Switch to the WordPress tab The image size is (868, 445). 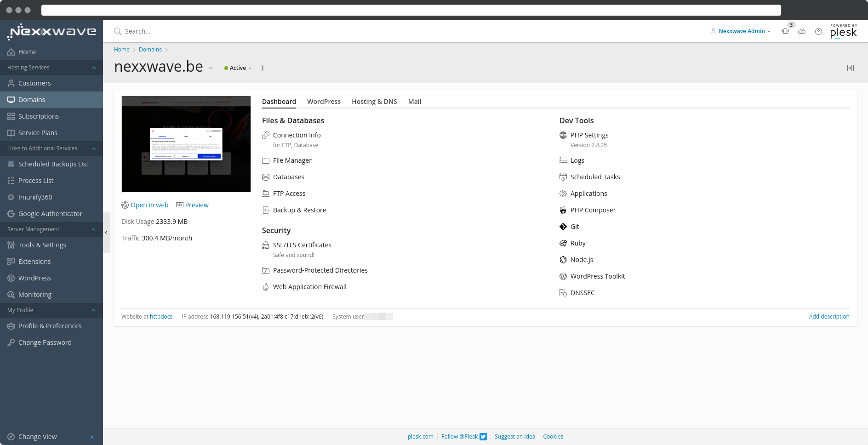(324, 102)
